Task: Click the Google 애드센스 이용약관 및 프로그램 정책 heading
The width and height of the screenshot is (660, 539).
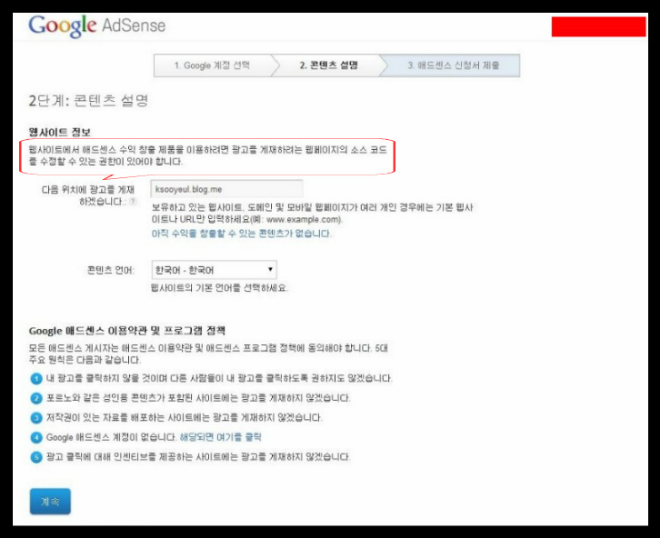Action: (127, 331)
